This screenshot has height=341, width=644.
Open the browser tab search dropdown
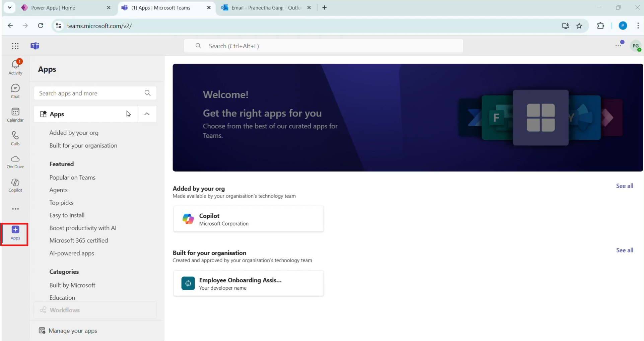(10, 7)
